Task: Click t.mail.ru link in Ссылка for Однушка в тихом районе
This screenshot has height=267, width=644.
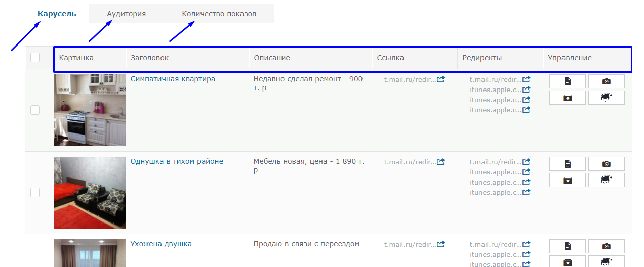Action: pos(410,162)
